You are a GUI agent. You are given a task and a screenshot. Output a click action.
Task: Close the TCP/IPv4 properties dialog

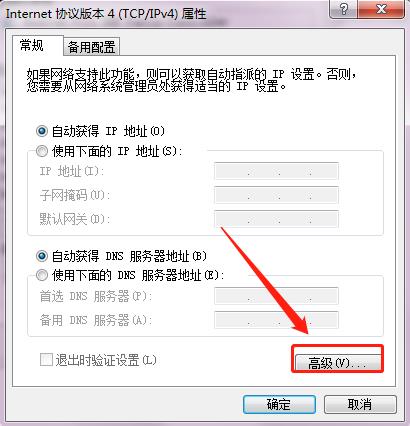coord(382,9)
